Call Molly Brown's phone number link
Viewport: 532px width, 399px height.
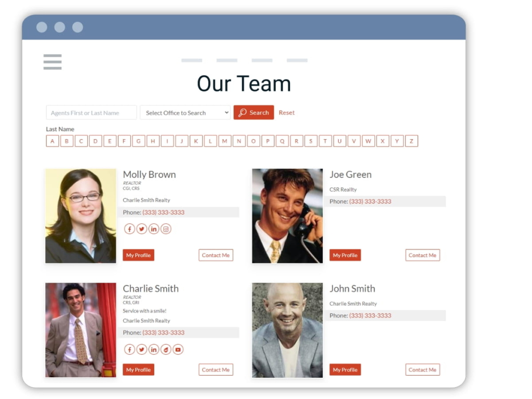(163, 212)
